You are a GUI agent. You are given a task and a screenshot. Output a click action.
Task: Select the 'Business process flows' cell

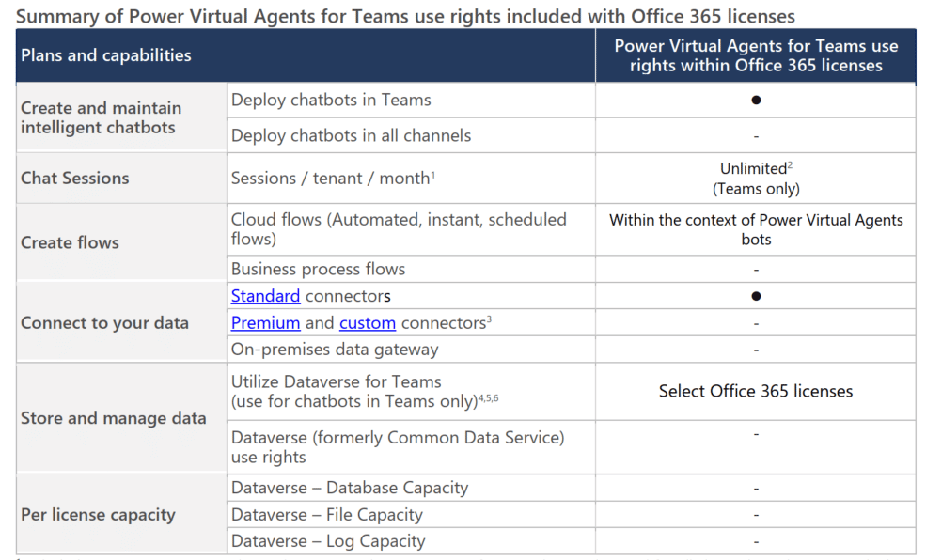pos(411,269)
